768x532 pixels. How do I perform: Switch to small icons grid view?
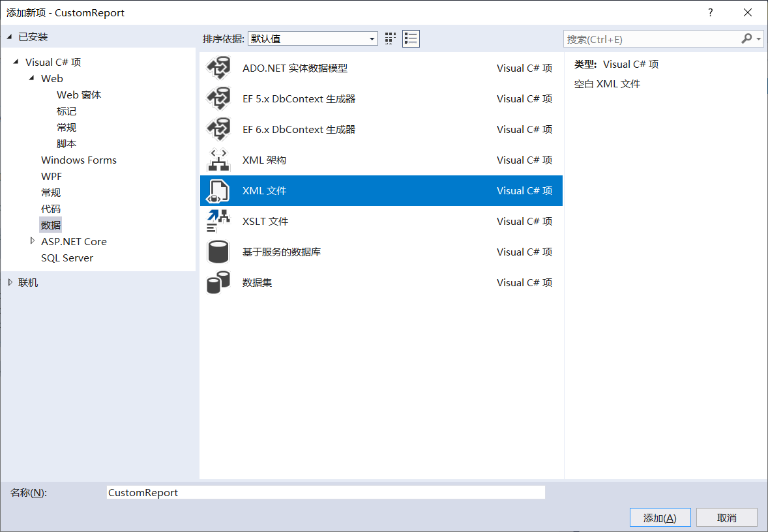[x=391, y=38]
